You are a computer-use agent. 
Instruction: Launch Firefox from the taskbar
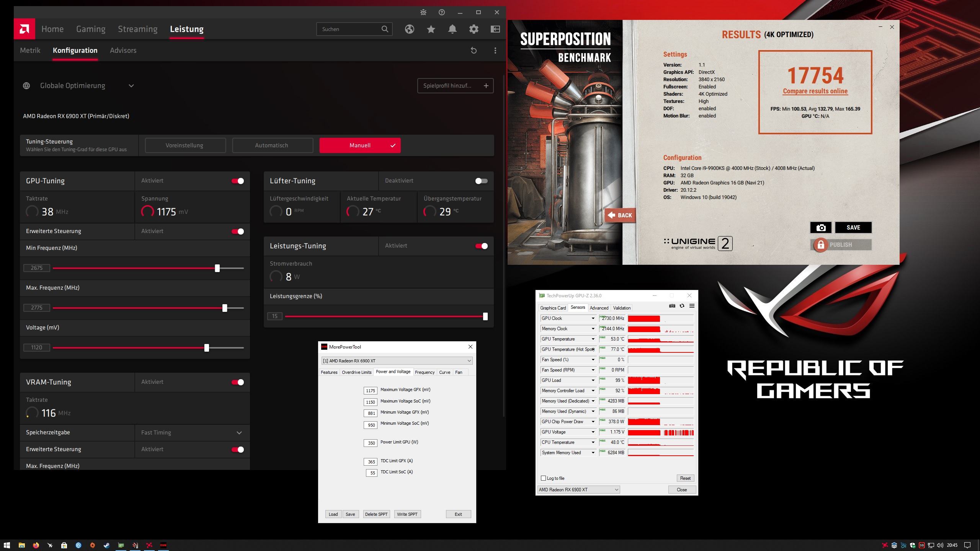click(36, 545)
